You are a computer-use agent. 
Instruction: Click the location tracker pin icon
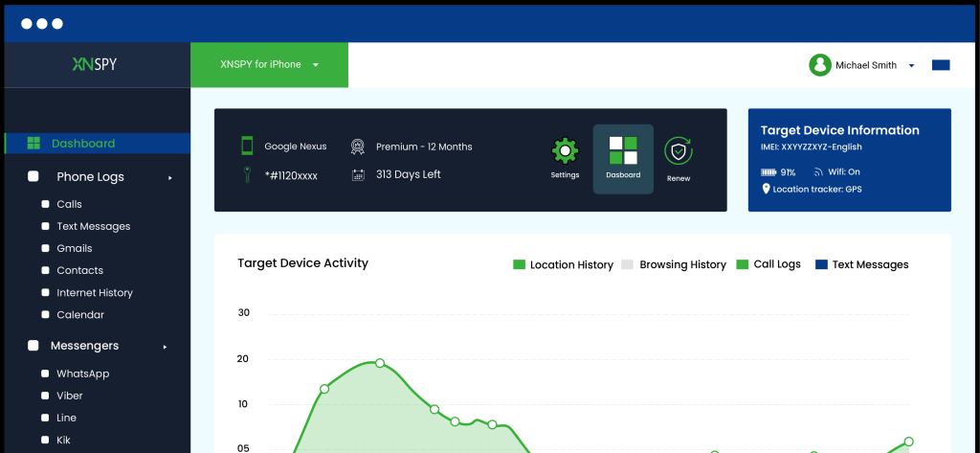tap(766, 190)
